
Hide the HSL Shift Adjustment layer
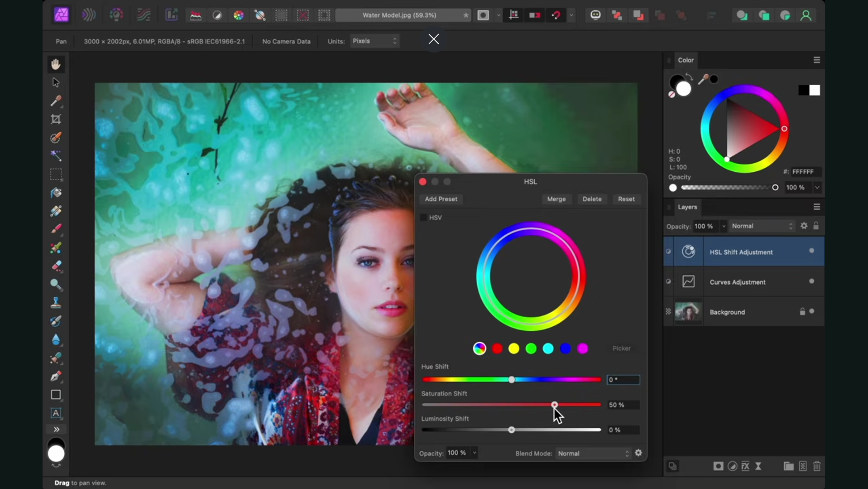pyautogui.click(x=811, y=251)
